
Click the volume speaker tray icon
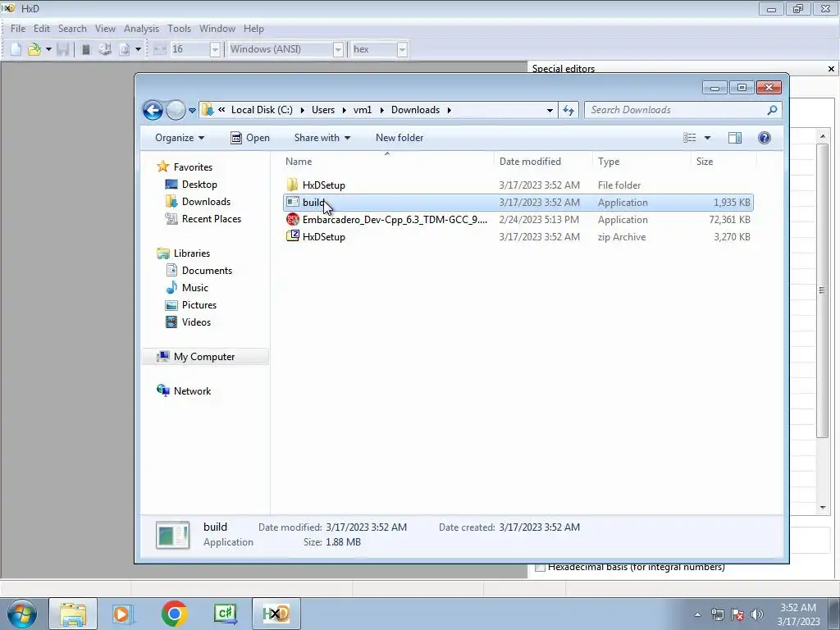click(x=757, y=614)
